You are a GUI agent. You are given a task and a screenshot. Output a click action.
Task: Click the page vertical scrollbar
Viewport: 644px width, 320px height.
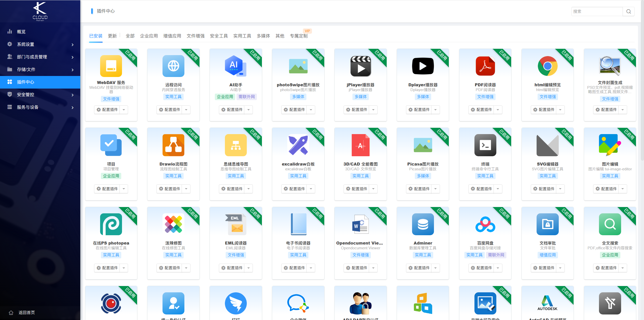click(642, 81)
